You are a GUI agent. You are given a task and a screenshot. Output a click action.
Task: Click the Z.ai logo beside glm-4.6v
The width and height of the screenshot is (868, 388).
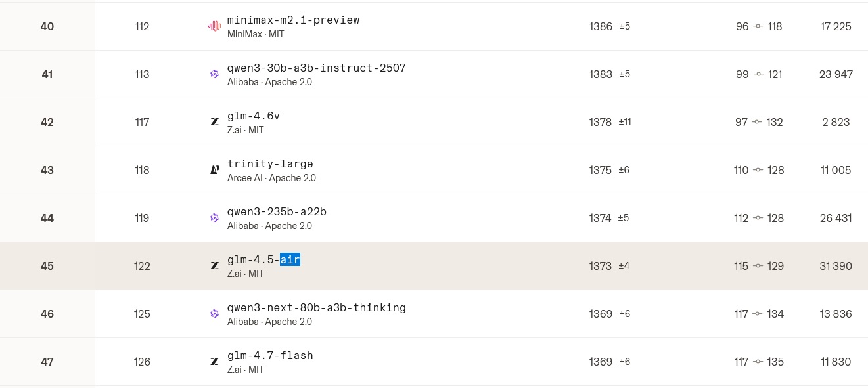click(214, 122)
